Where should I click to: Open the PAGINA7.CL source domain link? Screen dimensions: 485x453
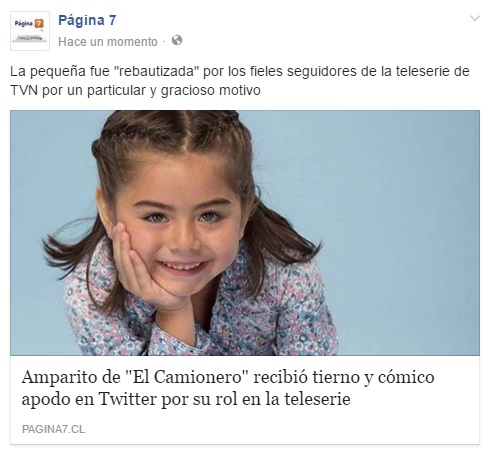(x=53, y=429)
